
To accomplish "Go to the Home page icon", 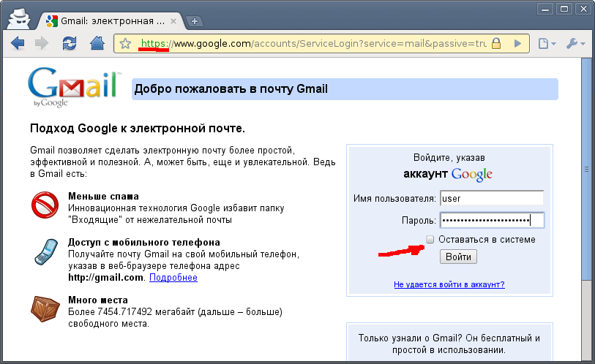I will tap(97, 43).
